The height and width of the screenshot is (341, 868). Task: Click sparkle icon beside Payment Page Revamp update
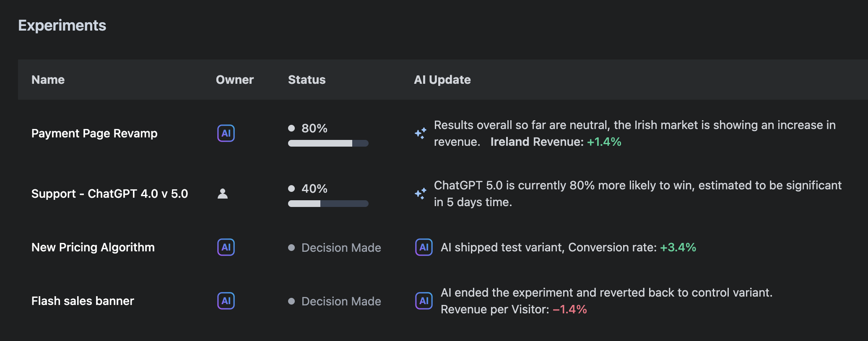tap(420, 133)
